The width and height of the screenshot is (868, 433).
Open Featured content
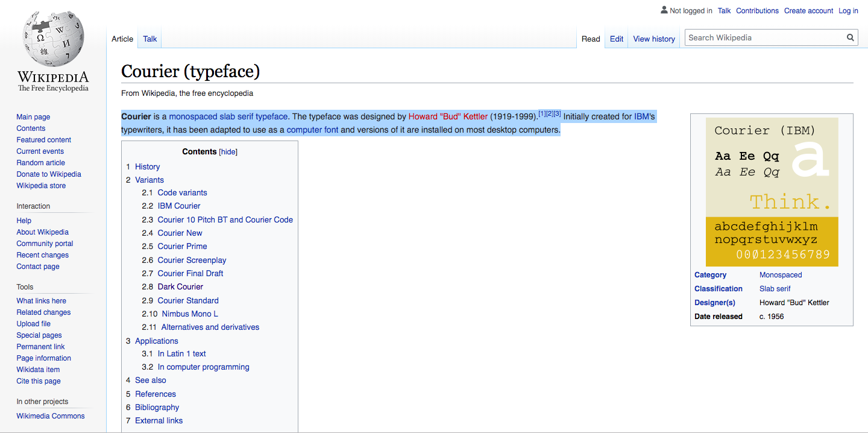43,140
